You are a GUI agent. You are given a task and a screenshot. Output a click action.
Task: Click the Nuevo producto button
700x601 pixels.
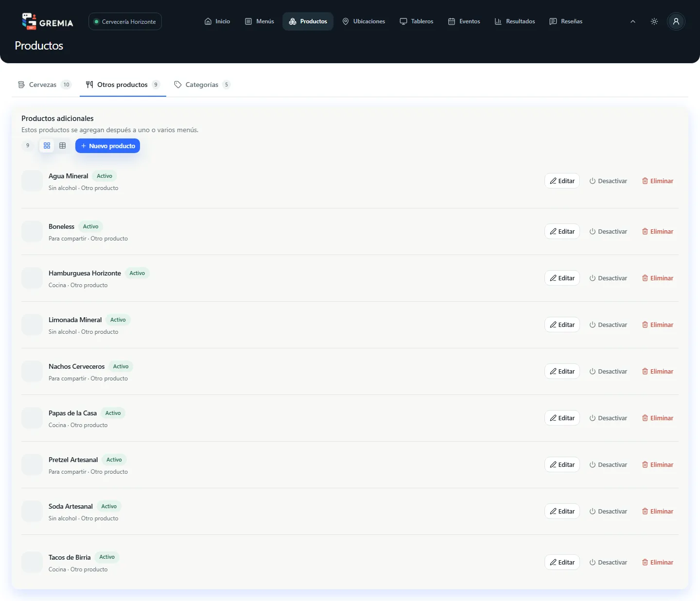pyautogui.click(x=107, y=146)
